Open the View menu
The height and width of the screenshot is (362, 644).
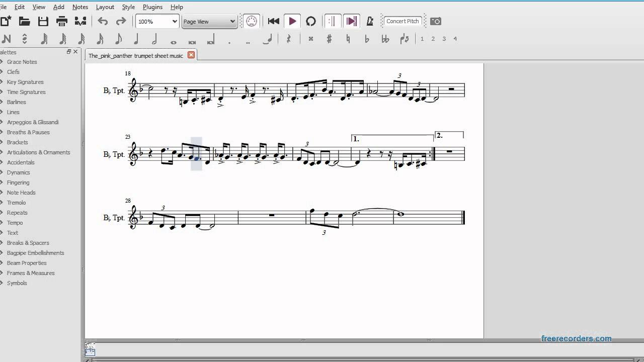click(x=39, y=7)
